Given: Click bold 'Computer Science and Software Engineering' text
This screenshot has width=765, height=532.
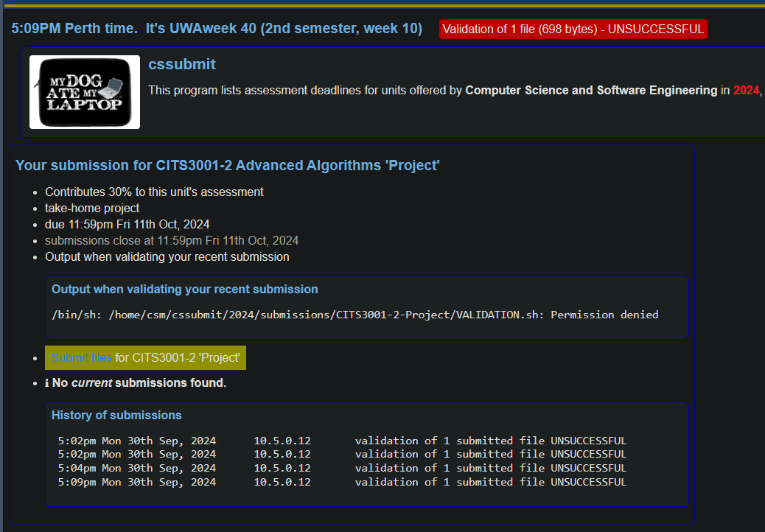Looking at the screenshot, I should tap(591, 91).
